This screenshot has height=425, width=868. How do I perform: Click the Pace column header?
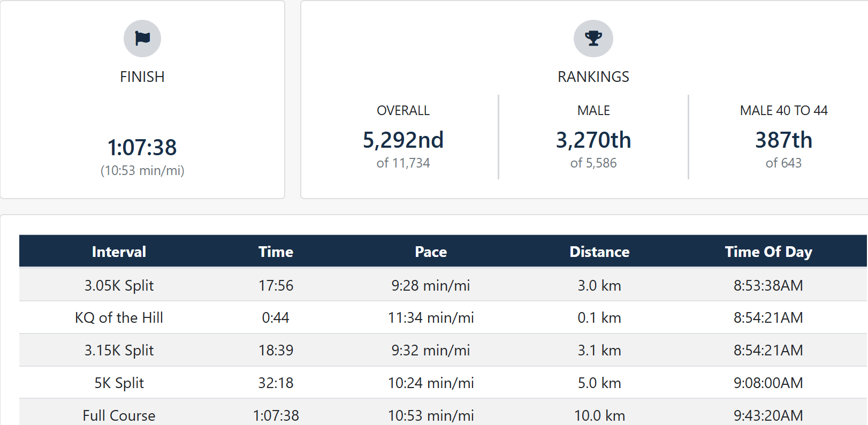[431, 252]
